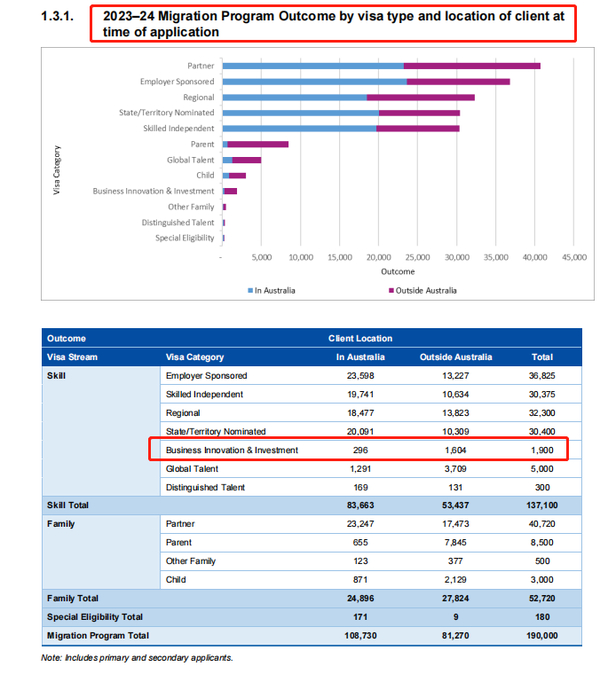Screen dimensions: 600x674
Task: Click the "Outcome" header in the table's top row
Action: point(66,339)
